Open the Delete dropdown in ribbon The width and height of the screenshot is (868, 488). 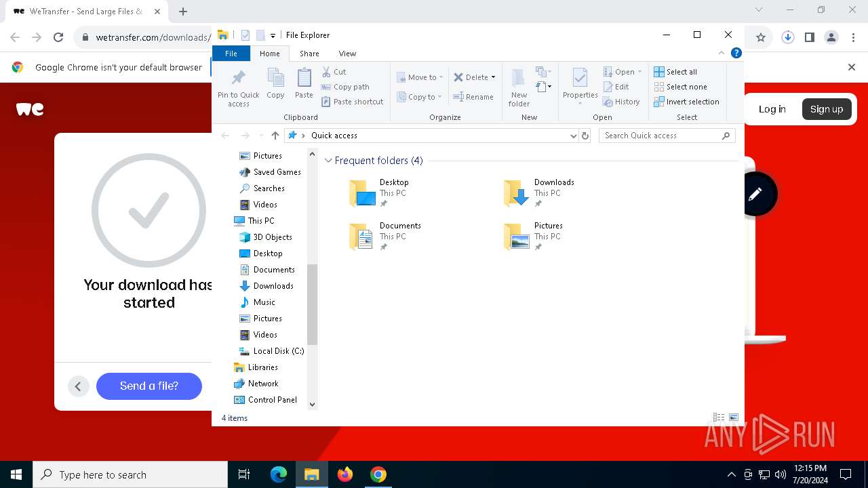point(474,77)
